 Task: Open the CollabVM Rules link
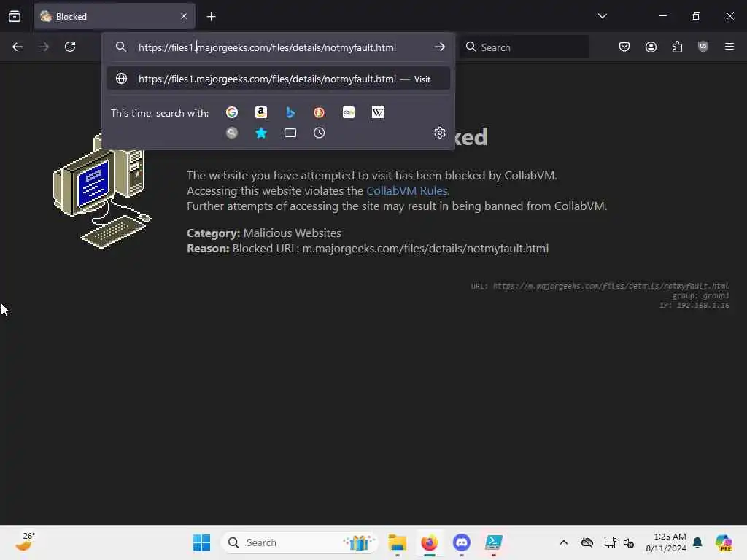tap(407, 190)
